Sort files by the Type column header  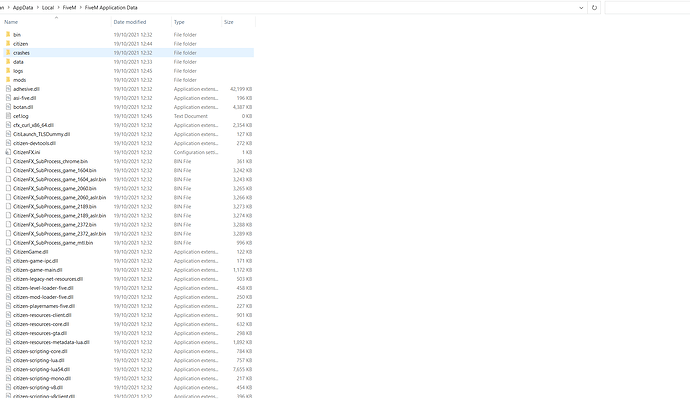point(179,22)
